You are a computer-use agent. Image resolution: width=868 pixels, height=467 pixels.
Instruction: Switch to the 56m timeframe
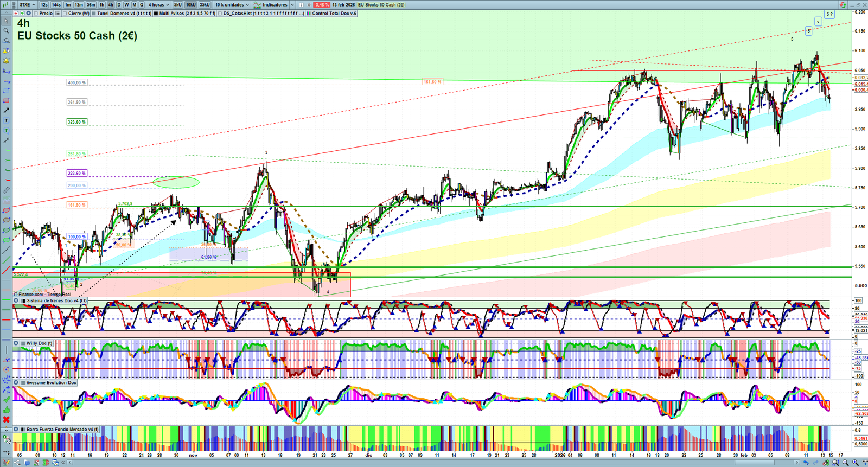coord(91,5)
